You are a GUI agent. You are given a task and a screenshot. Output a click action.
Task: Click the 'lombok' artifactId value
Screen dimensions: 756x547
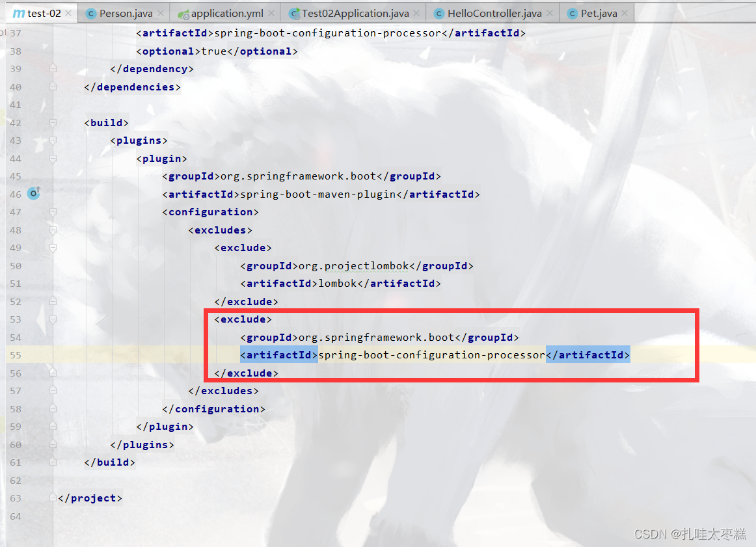338,284
